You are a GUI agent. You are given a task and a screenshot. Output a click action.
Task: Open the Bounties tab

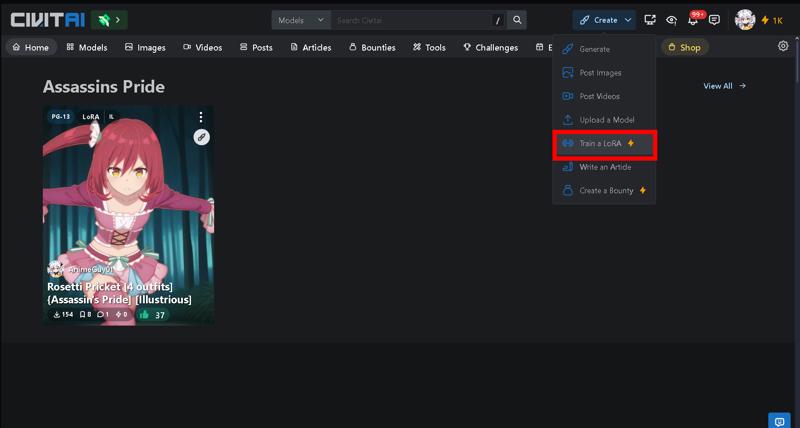coord(372,47)
